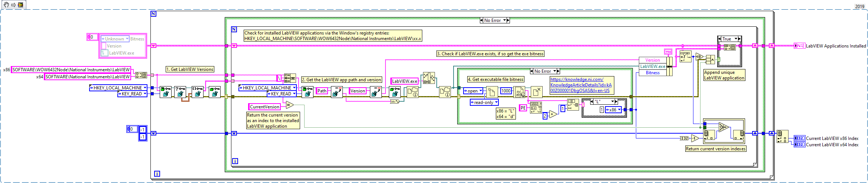This screenshot has width=868, height=183.
Task: Click the Current LabVIEW x64 Index indicator terminal
Action: (x=799, y=145)
